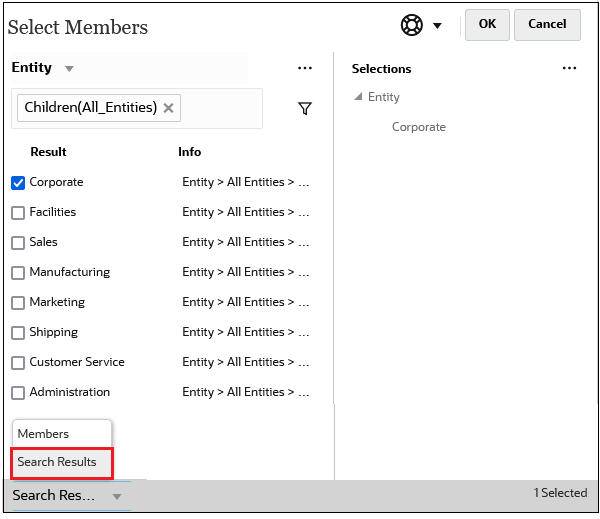600x519 pixels.
Task: Remove the Children(All_Entities) filter chip
Action: [169, 108]
